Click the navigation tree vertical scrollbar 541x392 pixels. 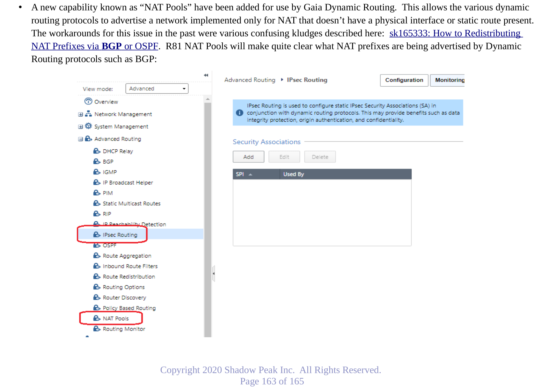208,217
